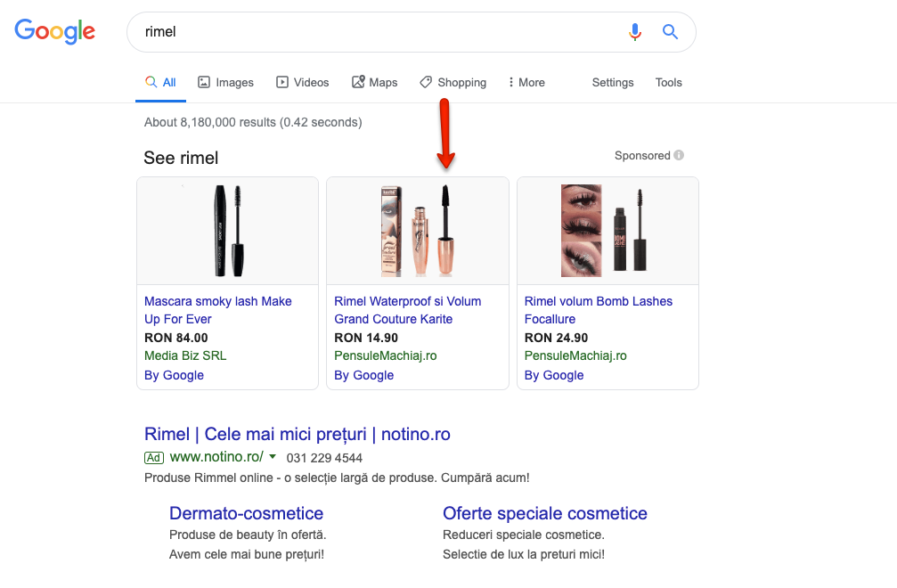This screenshot has width=897, height=588.
Task: Open the Settings menu
Action: pyautogui.click(x=613, y=82)
